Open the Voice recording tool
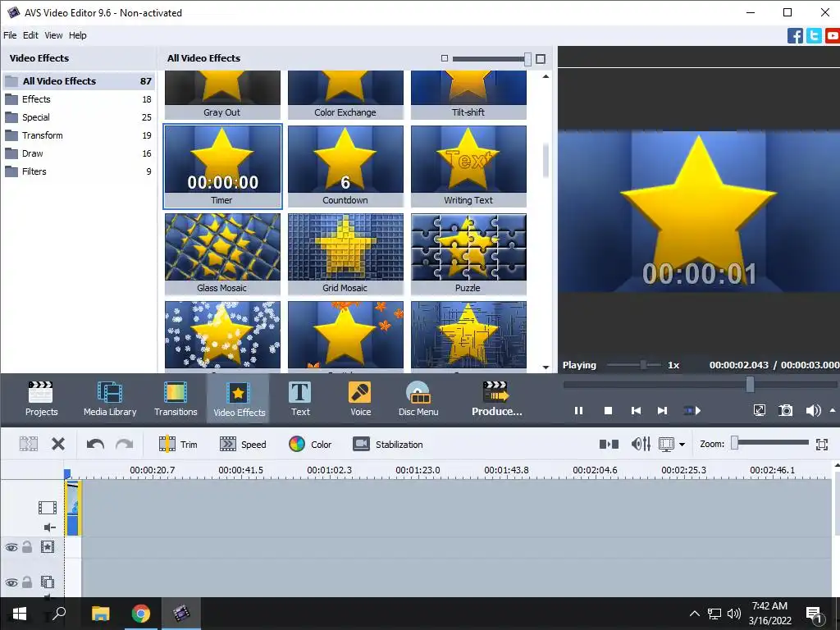The height and width of the screenshot is (630, 840). (360, 399)
